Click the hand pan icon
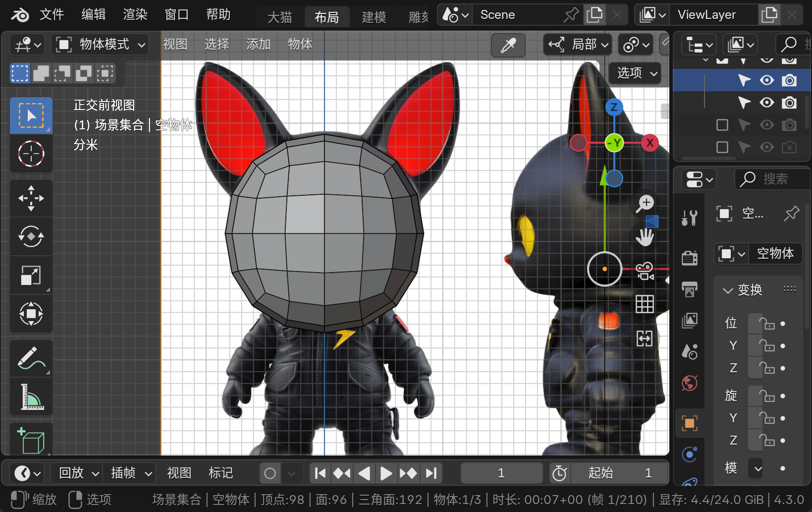 [x=645, y=237]
